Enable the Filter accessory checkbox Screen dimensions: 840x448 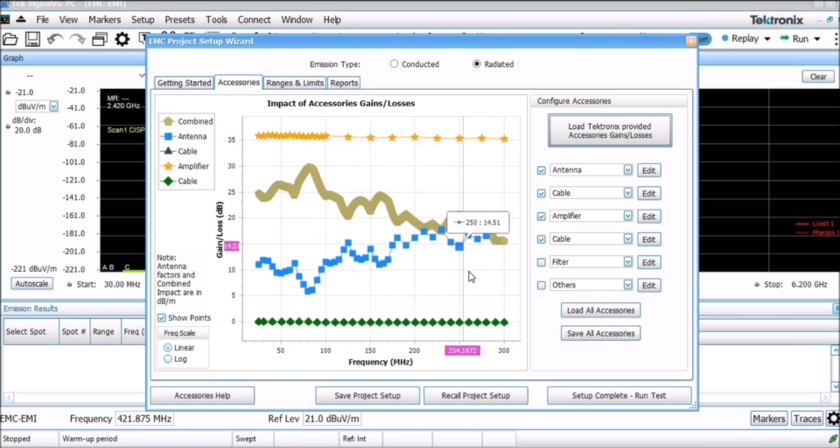click(x=542, y=262)
